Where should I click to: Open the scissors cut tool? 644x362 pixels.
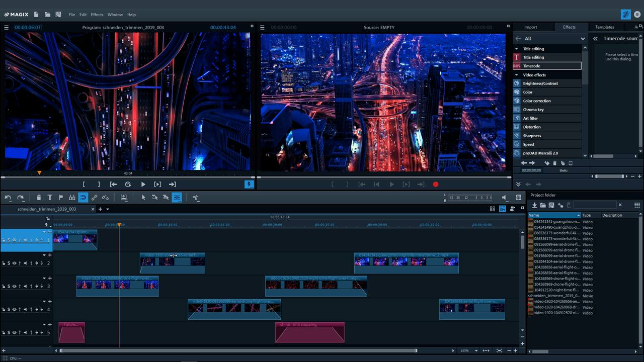[x=196, y=198]
